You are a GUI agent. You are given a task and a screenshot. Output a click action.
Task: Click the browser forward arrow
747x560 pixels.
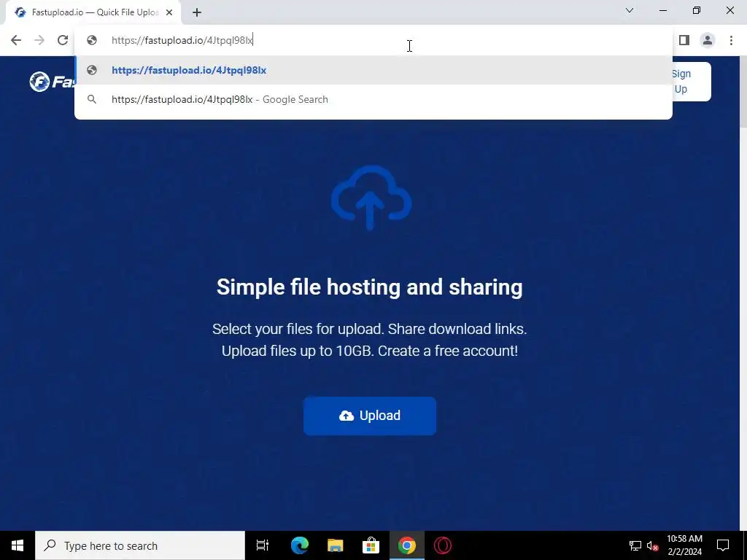(x=39, y=40)
